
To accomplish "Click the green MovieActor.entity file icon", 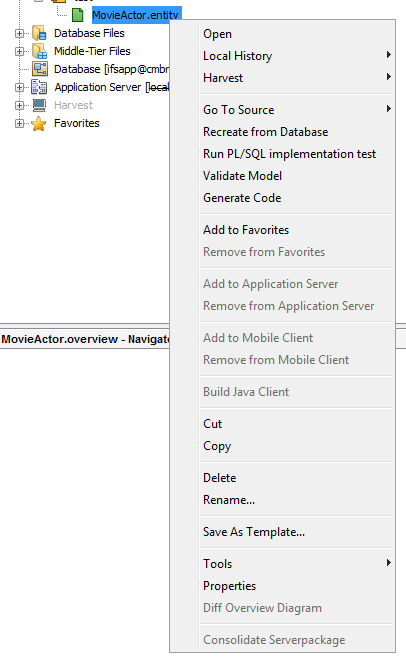I will tap(78, 15).
